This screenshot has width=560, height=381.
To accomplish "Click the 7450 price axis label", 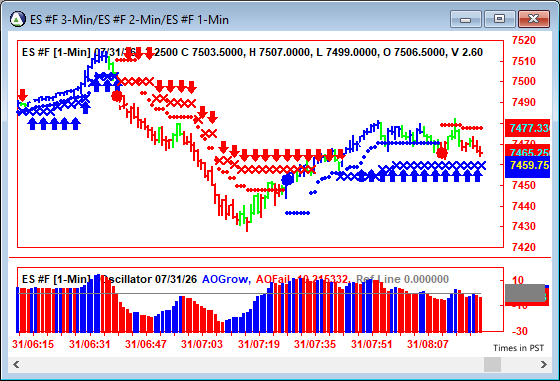I will pyautogui.click(x=524, y=185).
